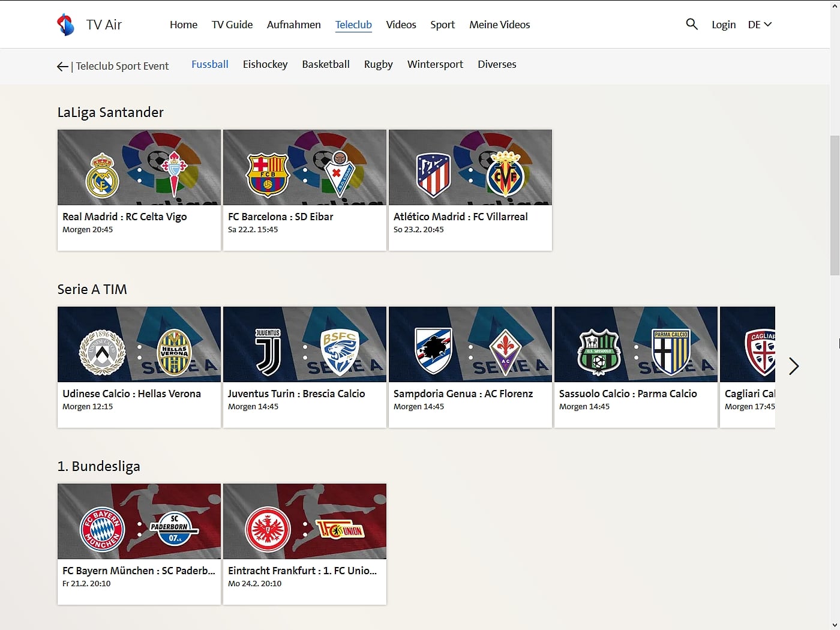Navigate to Sport in top menu
The height and width of the screenshot is (630, 840).
click(x=443, y=25)
